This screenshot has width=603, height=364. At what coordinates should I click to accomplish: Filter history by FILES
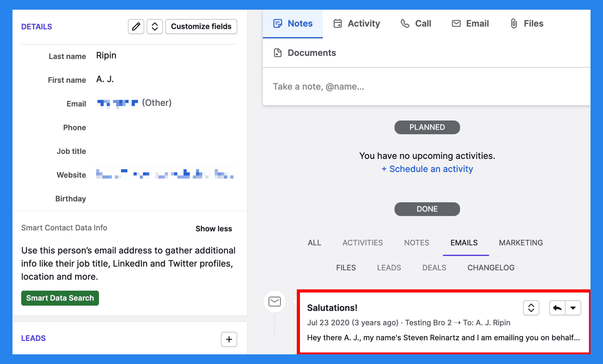coord(346,268)
